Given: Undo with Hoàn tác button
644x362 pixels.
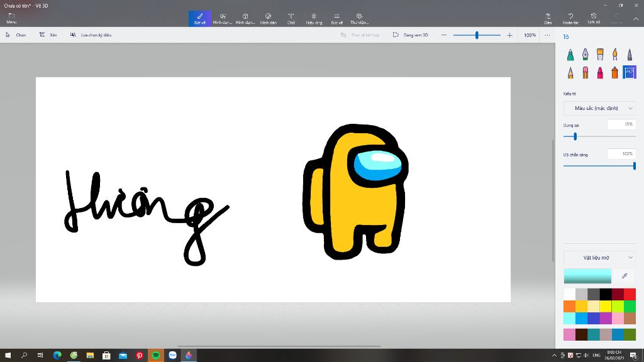Looking at the screenshot, I should 570,18.
